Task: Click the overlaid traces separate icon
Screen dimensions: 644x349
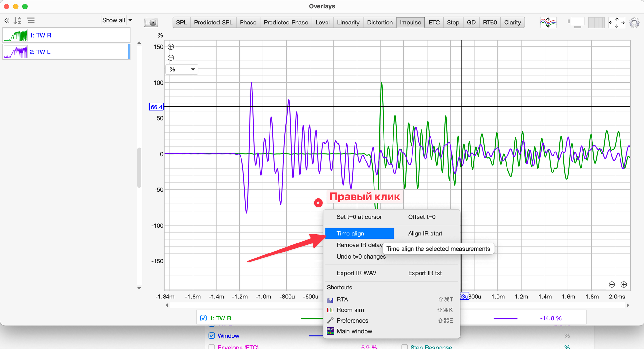Action: [548, 23]
